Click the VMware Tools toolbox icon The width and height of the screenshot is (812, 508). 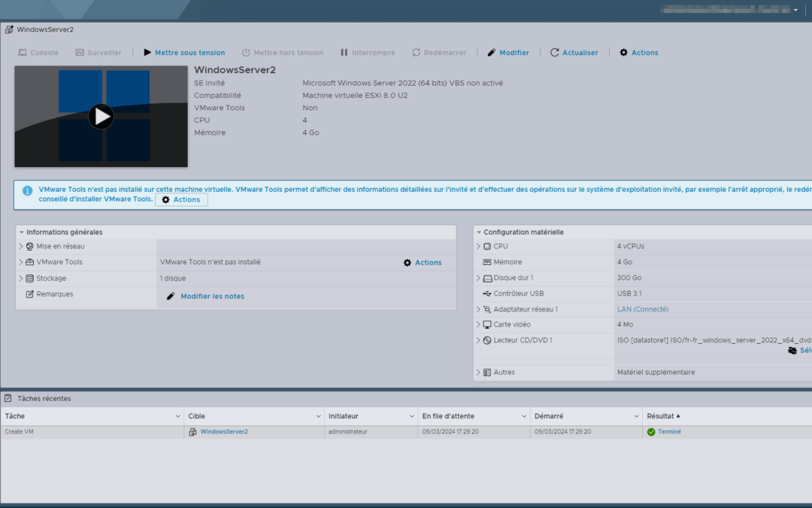click(29, 263)
